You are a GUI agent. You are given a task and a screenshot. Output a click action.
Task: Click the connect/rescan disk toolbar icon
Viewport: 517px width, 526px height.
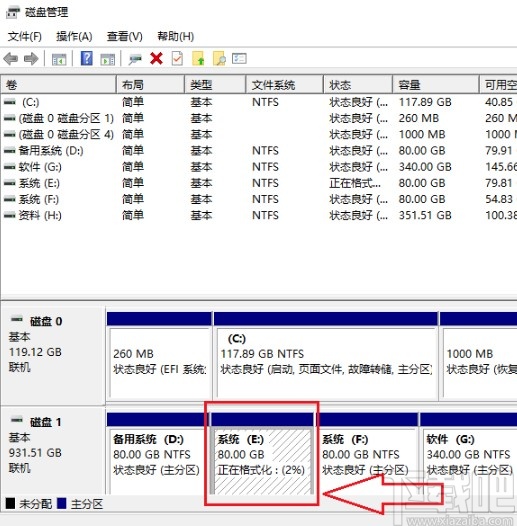pos(135,59)
